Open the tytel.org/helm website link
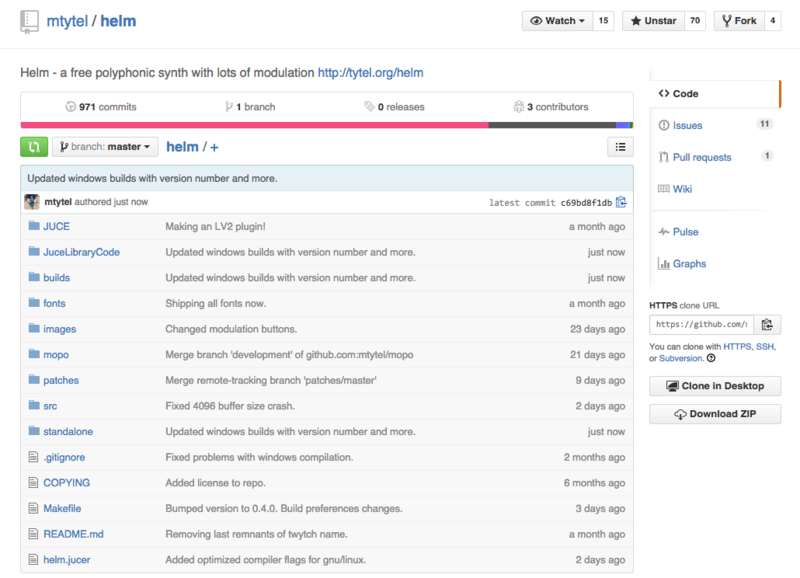This screenshot has height=578, width=800. tap(370, 73)
